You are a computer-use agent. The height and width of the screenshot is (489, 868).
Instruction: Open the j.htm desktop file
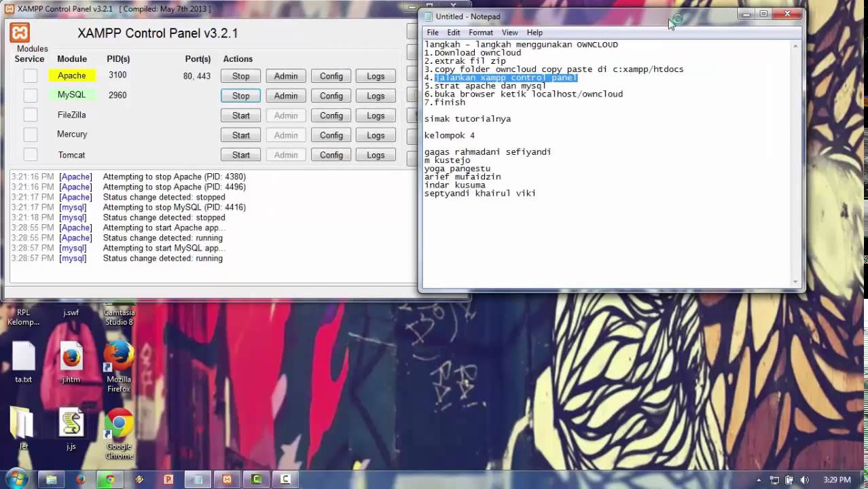pos(71,363)
